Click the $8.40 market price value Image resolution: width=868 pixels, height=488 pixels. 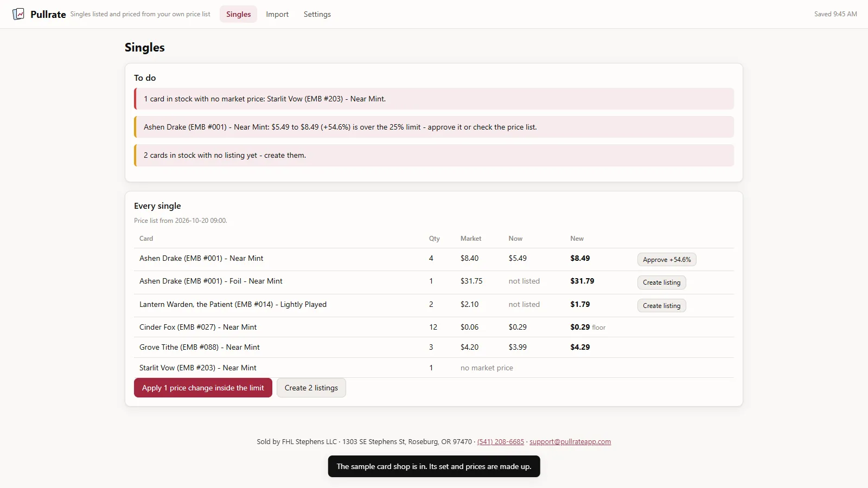pyautogui.click(x=469, y=258)
